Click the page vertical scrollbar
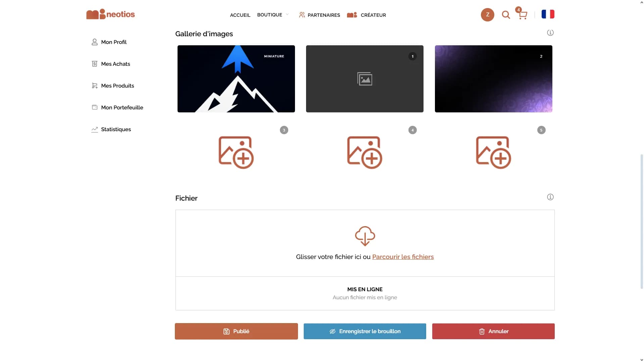Viewport: 644px width, 362px height. tap(642, 221)
